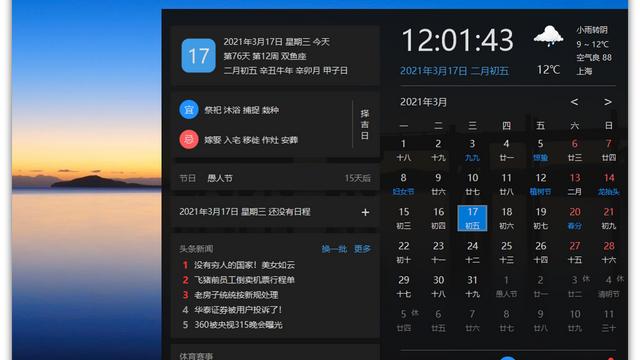
Task: Select March 25 十三 in the calendar
Action: click(506, 252)
